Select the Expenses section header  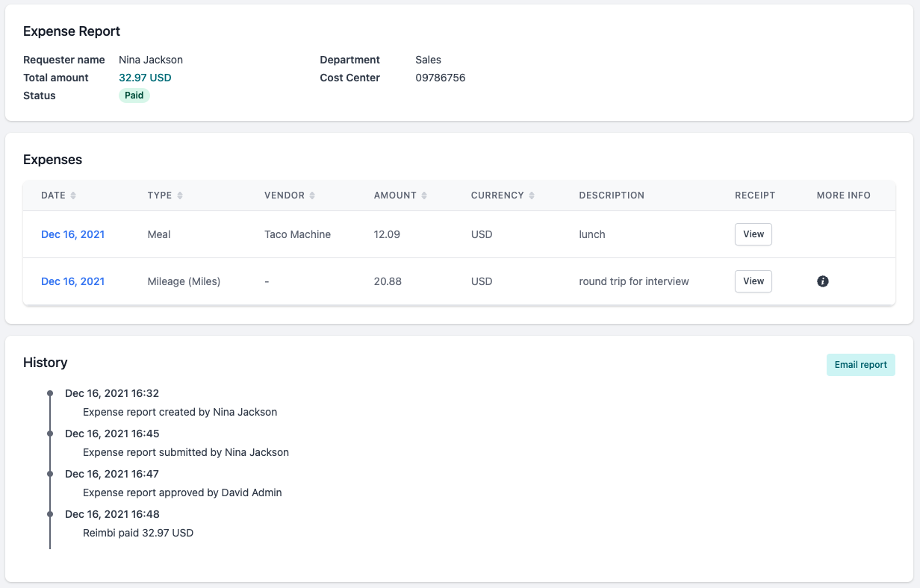coord(52,160)
